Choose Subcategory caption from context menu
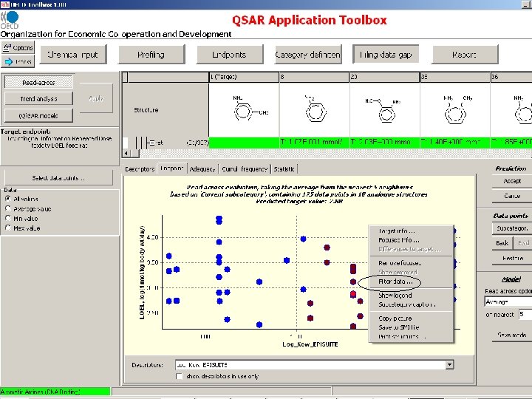The width and height of the screenshot is (532, 399). click(x=406, y=304)
